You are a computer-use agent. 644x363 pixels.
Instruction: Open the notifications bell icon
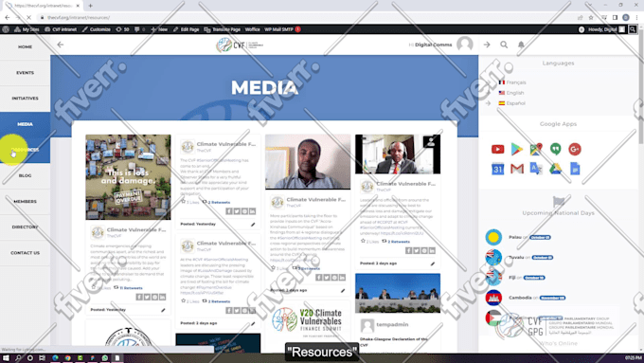521,45
